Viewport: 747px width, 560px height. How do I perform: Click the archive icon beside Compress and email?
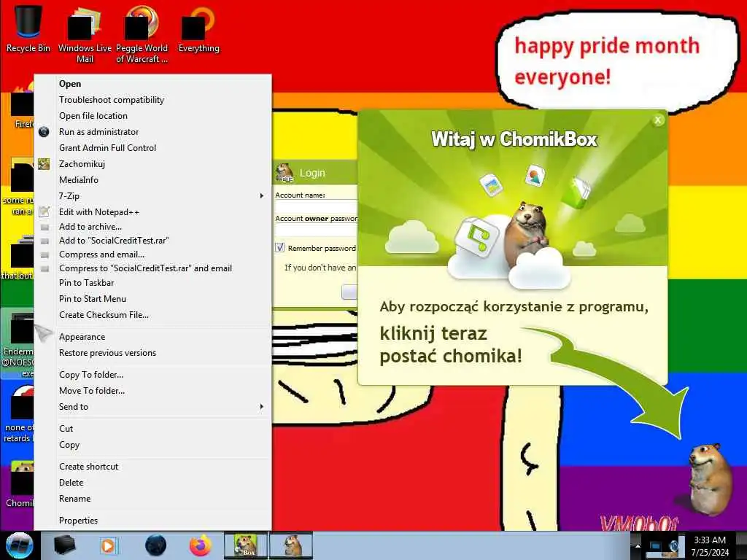(44, 254)
